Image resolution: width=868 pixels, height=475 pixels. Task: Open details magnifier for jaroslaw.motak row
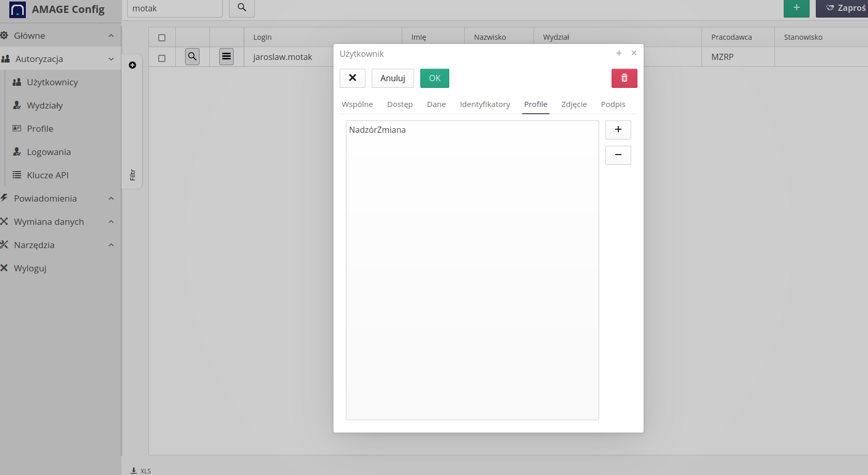click(x=192, y=57)
